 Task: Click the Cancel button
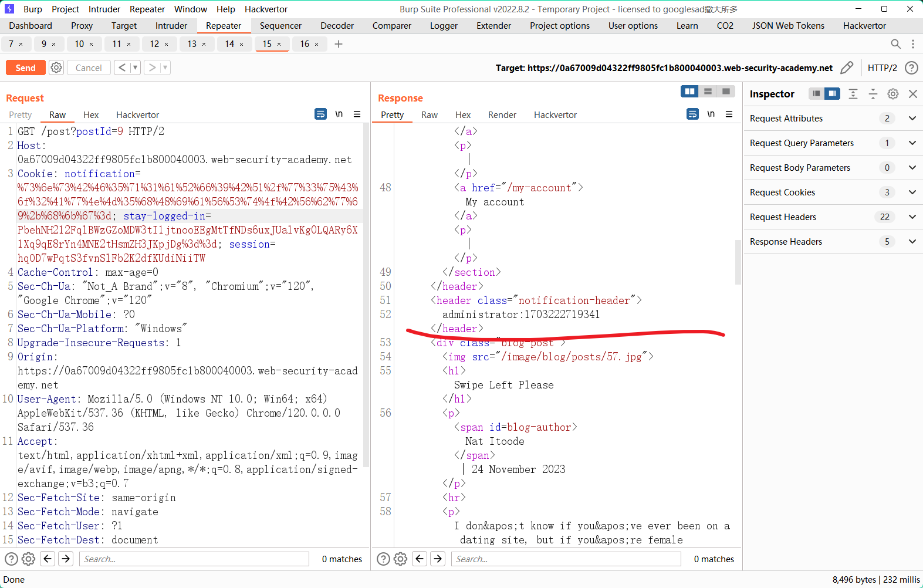click(x=89, y=67)
